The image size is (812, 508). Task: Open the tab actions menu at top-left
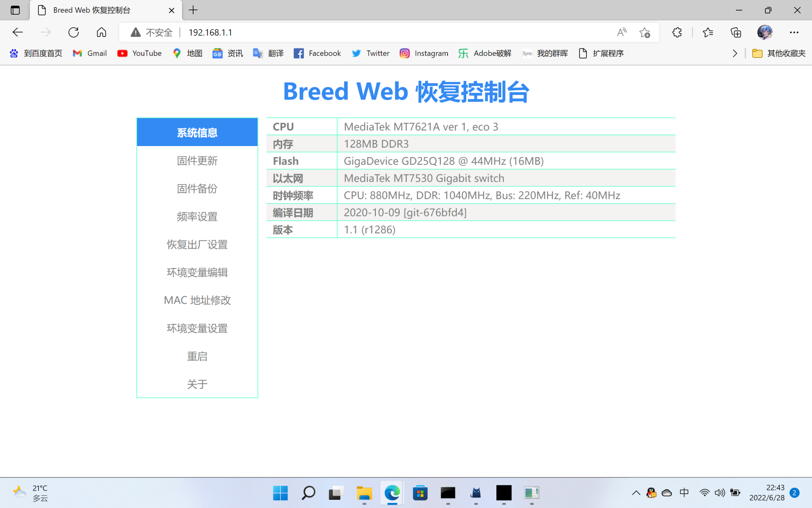[15, 10]
